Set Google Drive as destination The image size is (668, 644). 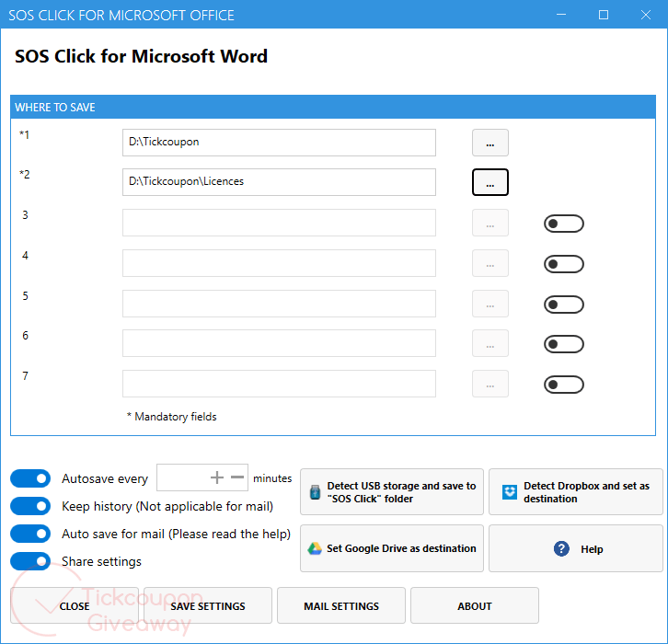point(392,548)
